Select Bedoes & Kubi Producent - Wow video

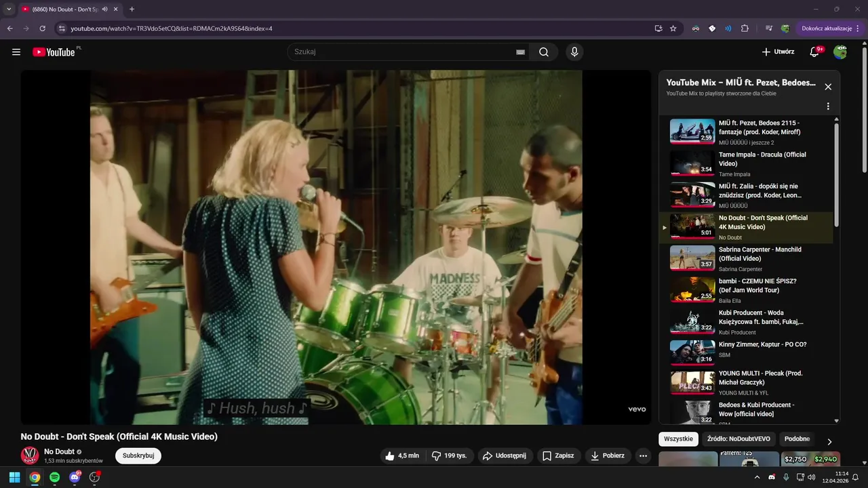pyautogui.click(x=746, y=411)
